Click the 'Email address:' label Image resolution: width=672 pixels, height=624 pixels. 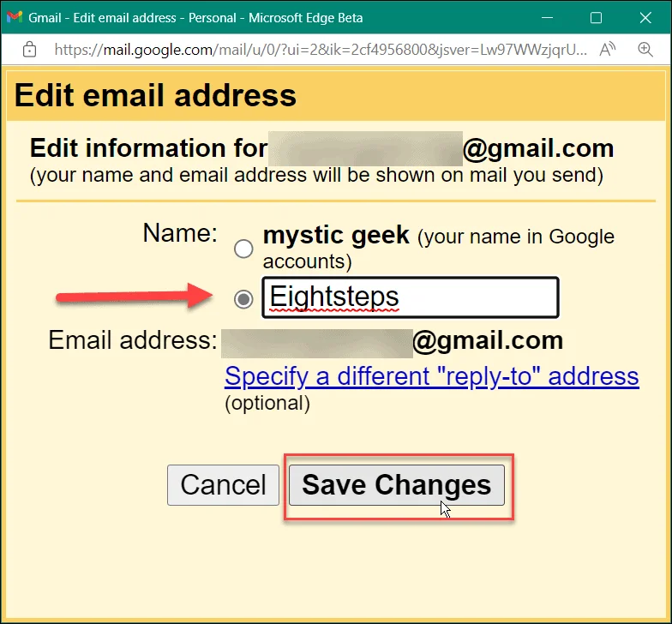(x=133, y=340)
